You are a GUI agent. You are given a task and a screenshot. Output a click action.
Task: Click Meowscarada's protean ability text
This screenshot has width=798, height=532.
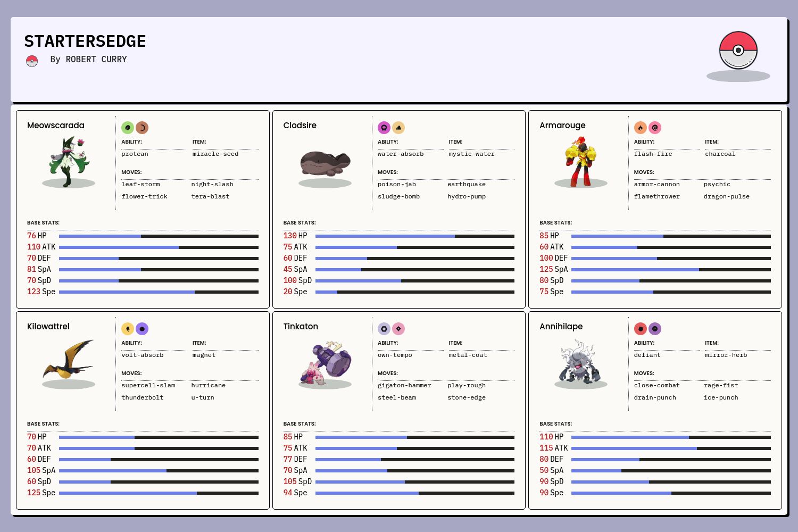click(x=135, y=154)
